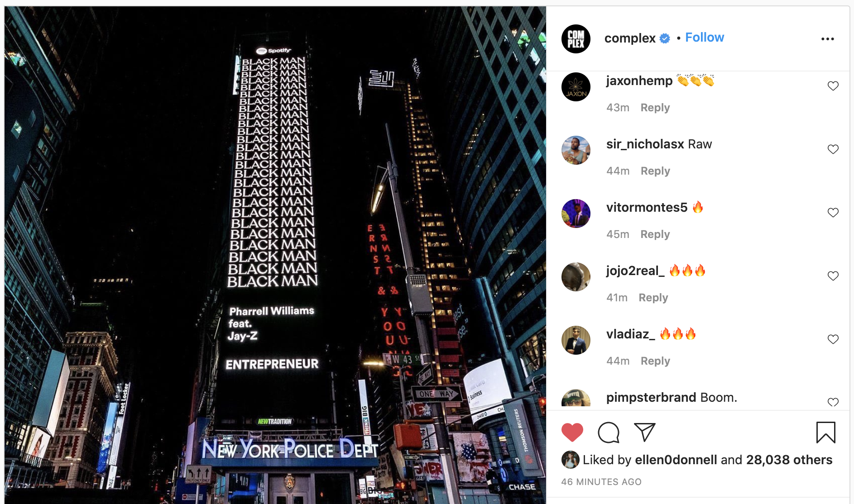Like the jojo2real_ comment
Viewport: 854px width, 504px height.
point(833,276)
